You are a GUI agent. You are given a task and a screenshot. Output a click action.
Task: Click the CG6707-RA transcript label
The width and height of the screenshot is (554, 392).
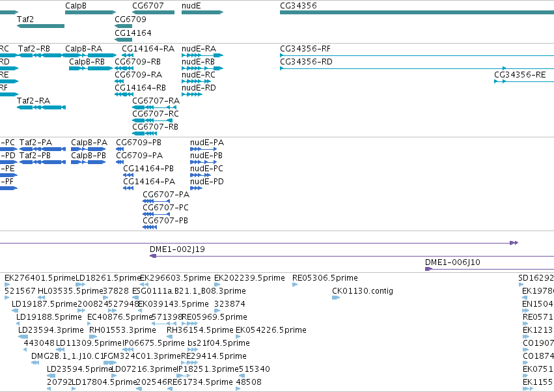[x=156, y=101]
